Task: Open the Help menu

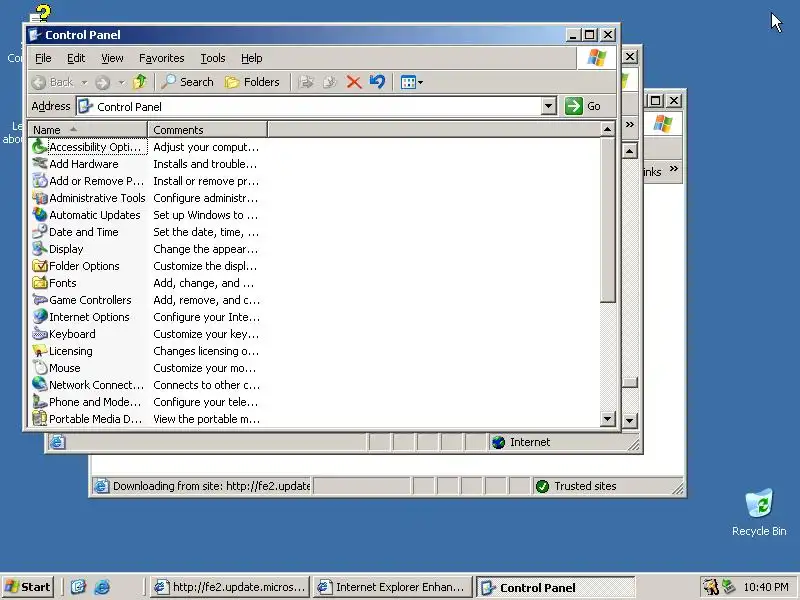Action: click(252, 58)
